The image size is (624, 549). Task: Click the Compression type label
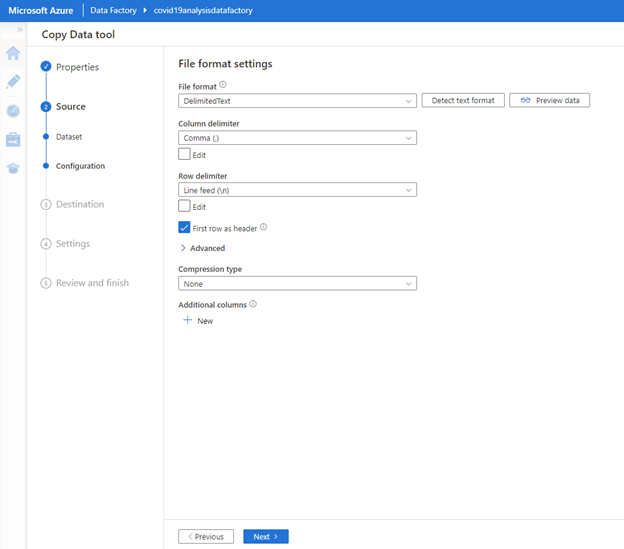210,269
